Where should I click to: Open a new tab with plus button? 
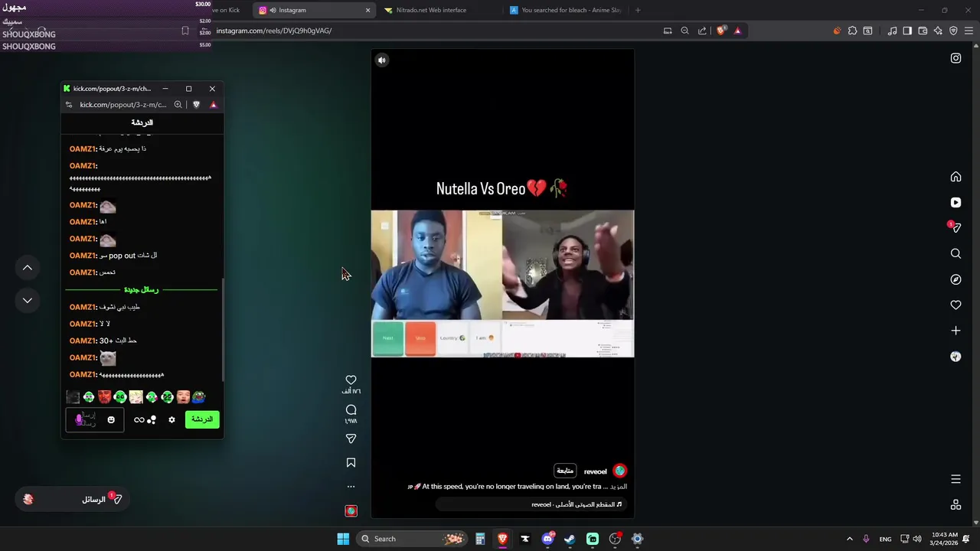tap(638, 10)
